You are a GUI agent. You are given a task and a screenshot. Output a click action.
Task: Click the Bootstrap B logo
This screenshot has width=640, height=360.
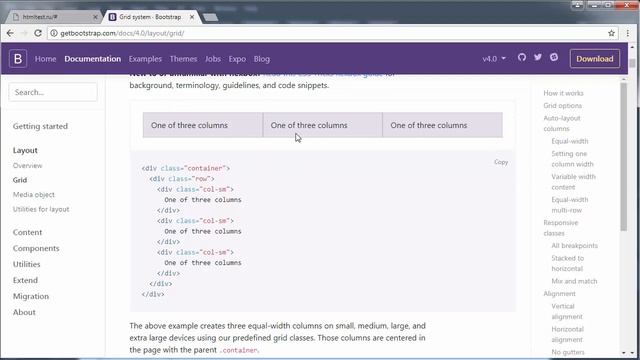pos(18,59)
